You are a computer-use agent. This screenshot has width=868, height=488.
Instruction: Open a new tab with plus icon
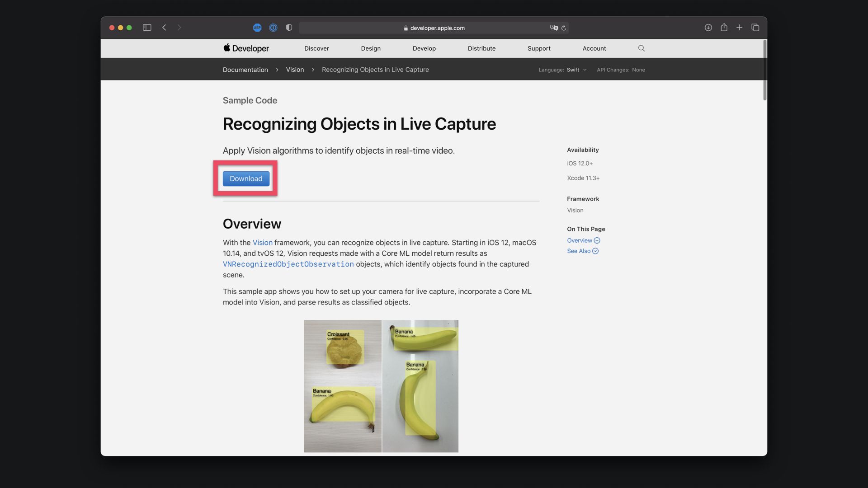pos(739,28)
